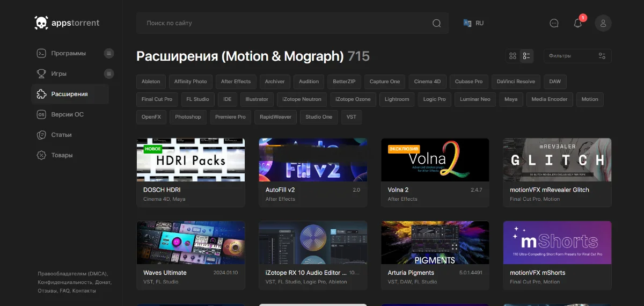Click the search magnifier icon
The width and height of the screenshot is (644, 306).
[x=437, y=23]
